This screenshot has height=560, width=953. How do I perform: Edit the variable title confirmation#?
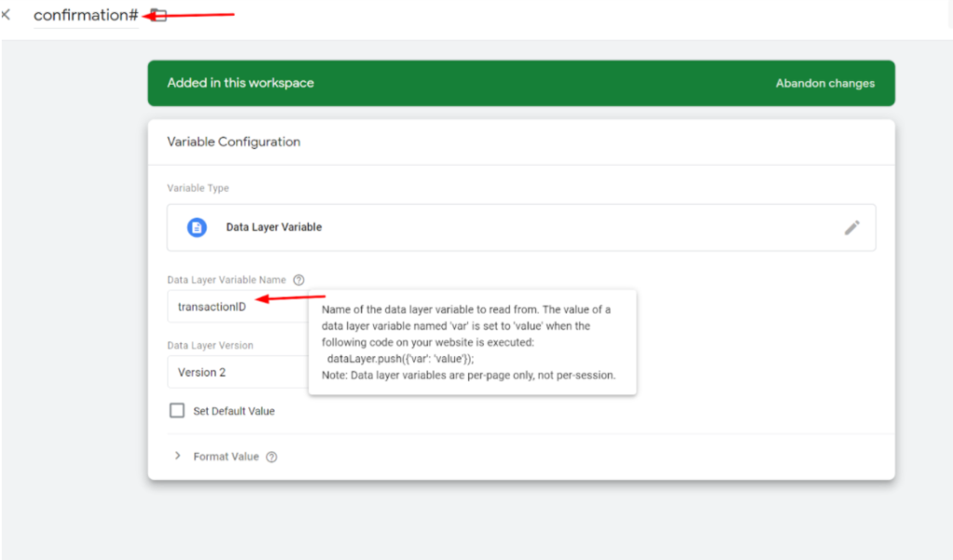(x=86, y=15)
